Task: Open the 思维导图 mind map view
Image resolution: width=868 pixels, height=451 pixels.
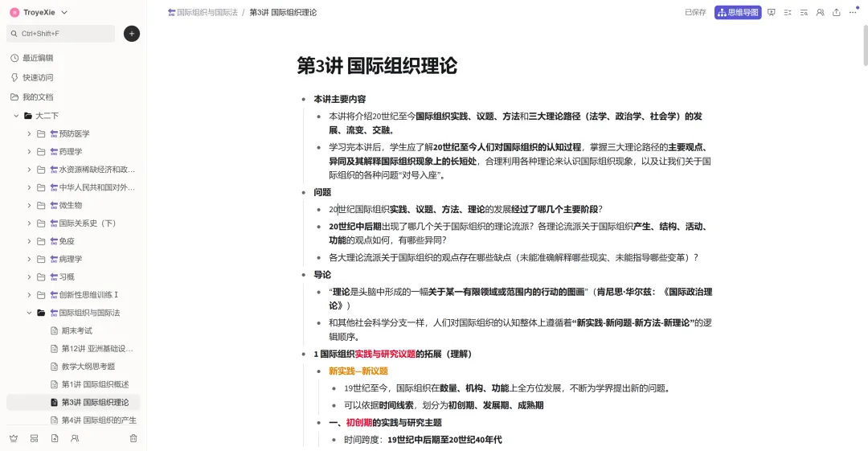Action: tap(737, 12)
